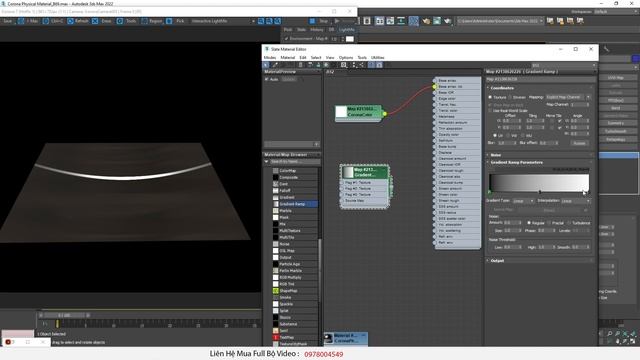The width and height of the screenshot is (640, 360).
Task: Click the trash delete icon in Slate toolbar
Action: [301, 65]
